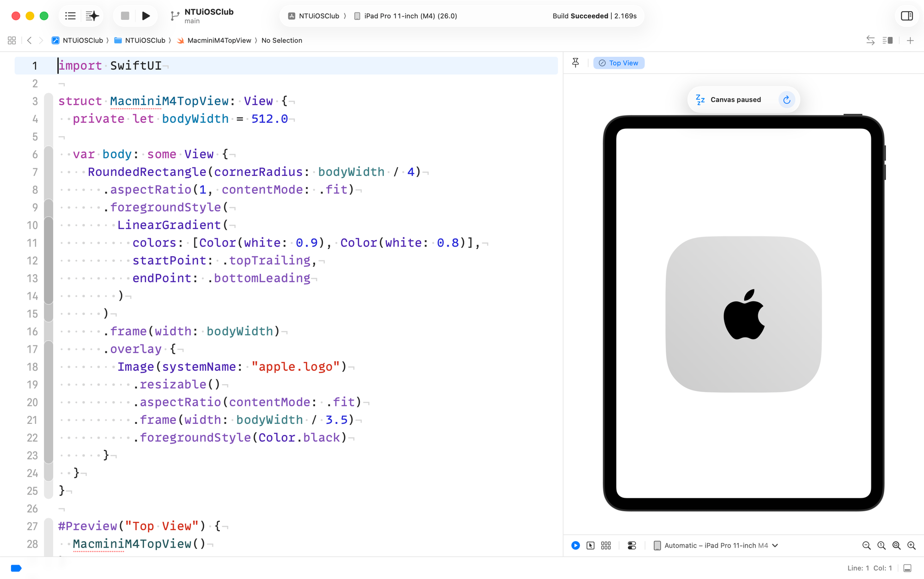Toggle selectable mode with the cursor icon
This screenshot has height=579, width=924.
tap(590, 545)
